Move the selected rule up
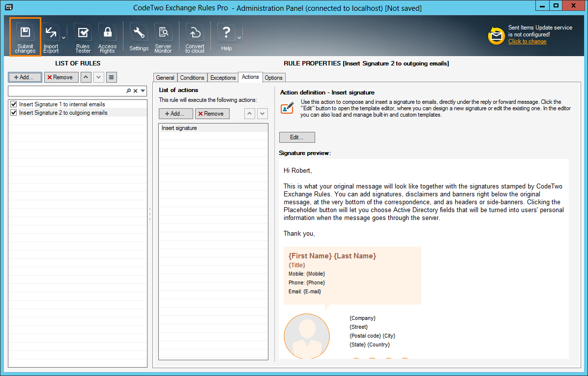Viewport: 588px width, 376px height. coord(86,77)
